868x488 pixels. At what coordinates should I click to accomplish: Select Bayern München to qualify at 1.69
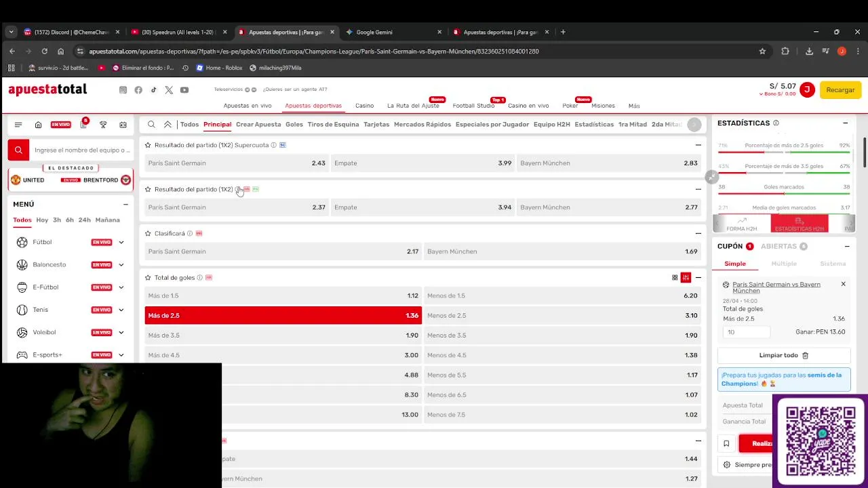[x=562, y=251]
